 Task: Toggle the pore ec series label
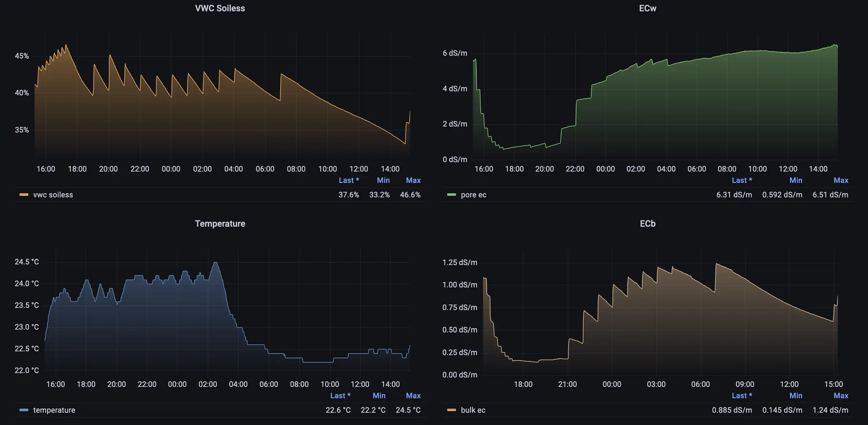(473, 195)
